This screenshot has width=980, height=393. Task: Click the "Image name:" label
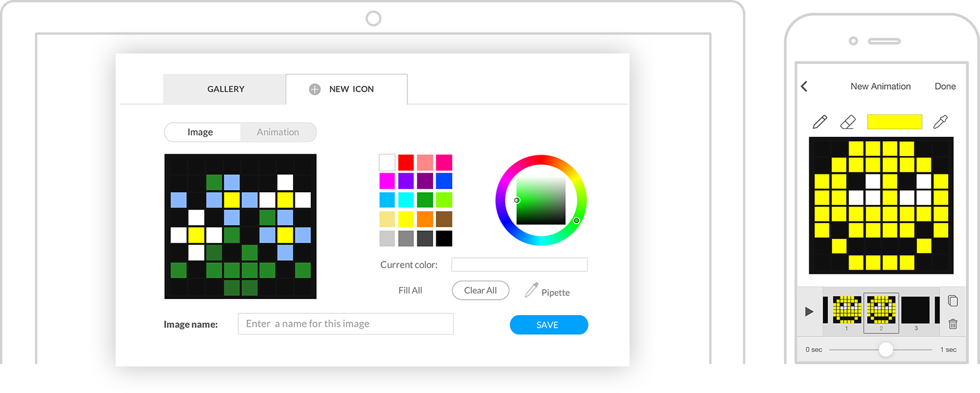(x=191, y=324)
